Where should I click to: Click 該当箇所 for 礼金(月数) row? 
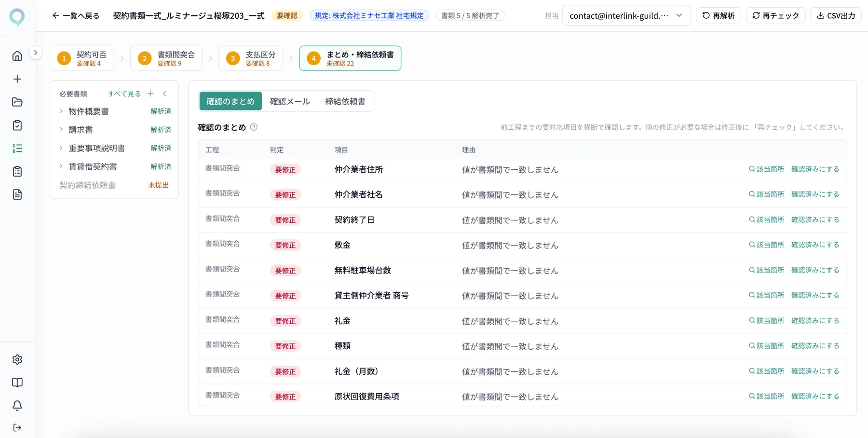coord(766,371)
